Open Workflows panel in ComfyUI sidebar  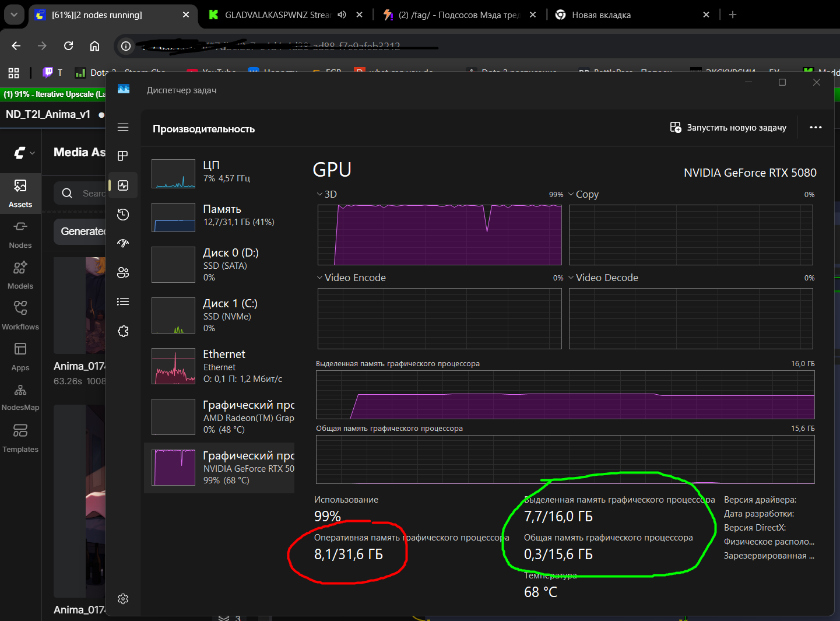20,316
